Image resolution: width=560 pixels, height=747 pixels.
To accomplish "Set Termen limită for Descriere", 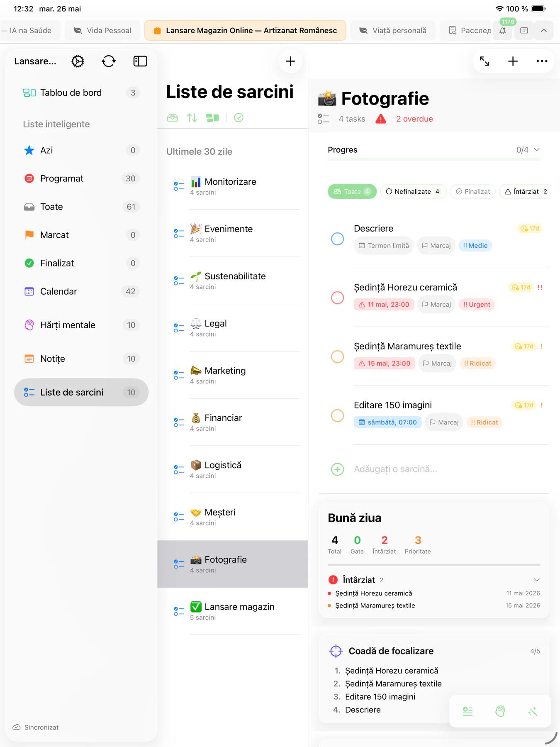I will [384, 246].
